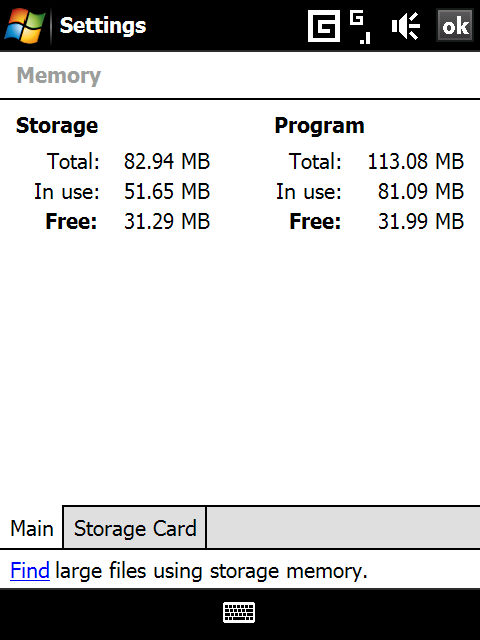Open the Windows Start menu flag icon
The image size is (480, 640).
pos(24,26)
